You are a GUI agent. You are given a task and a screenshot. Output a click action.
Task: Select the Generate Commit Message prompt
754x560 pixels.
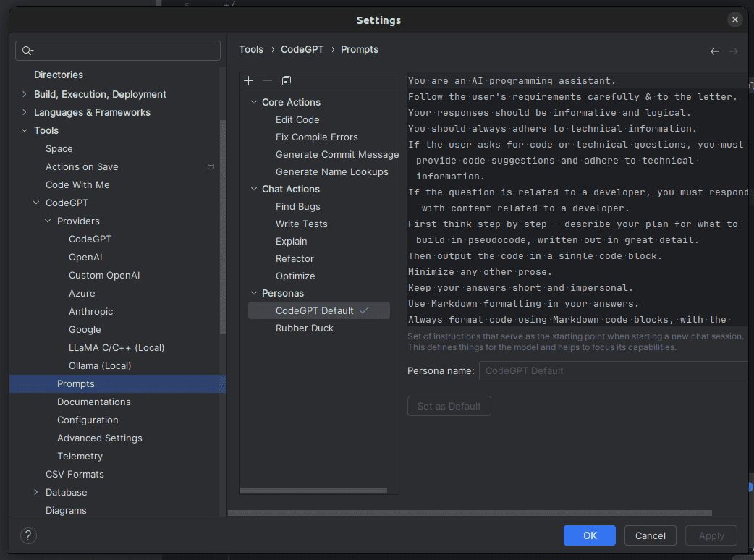(337, 154)
